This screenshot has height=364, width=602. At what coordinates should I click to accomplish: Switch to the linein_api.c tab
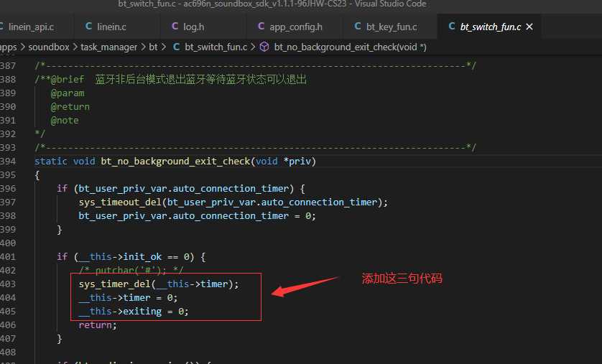pyautogui.click(x=32, y=27)
